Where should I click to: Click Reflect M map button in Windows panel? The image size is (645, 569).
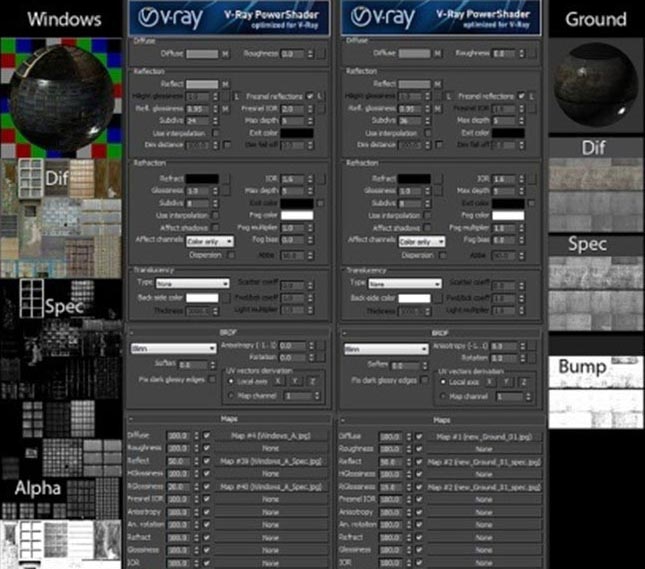tap(225, 84)
